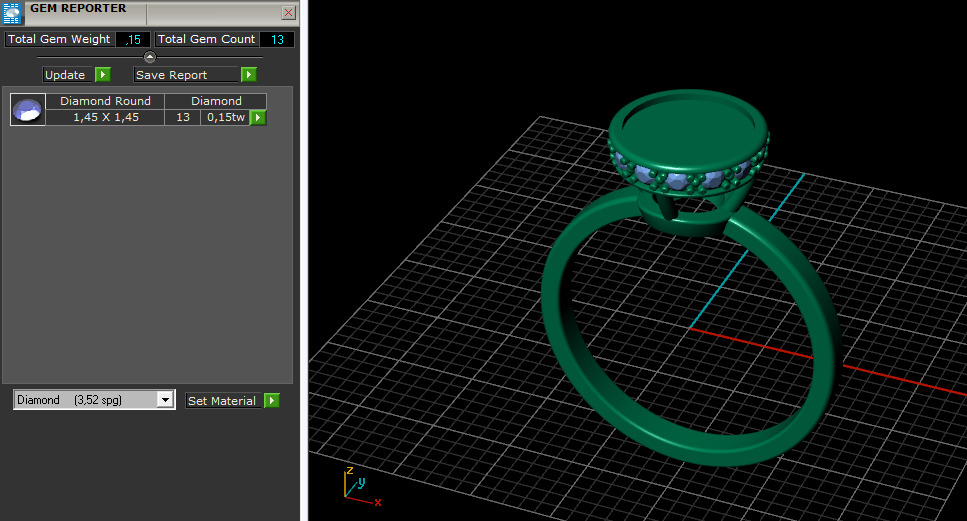Click the Total Gem Count value field
The height and width of the screenshot is (521, 967).
point(277,39)
